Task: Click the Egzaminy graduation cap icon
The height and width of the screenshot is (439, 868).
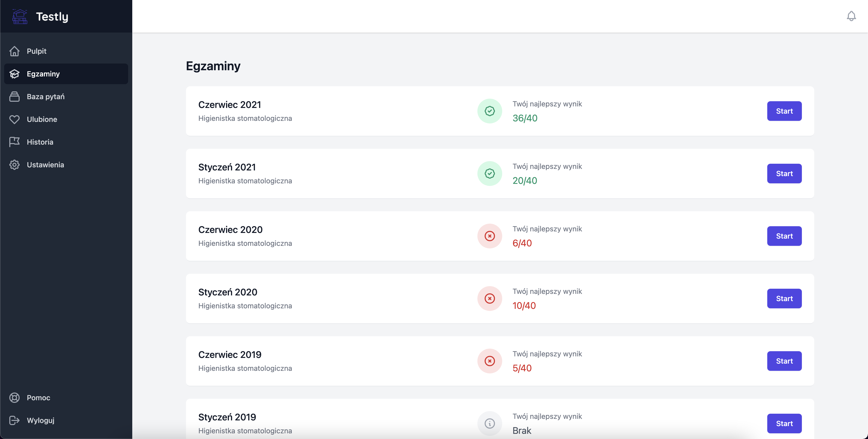Action: click(14, 74)
